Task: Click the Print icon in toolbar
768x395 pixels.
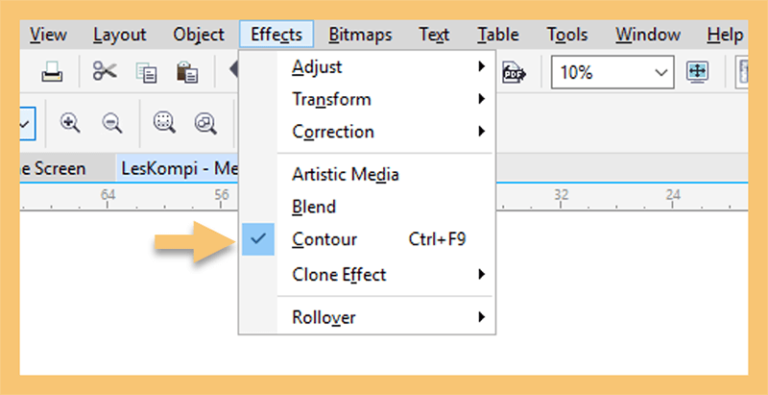Action: point(51,72)
